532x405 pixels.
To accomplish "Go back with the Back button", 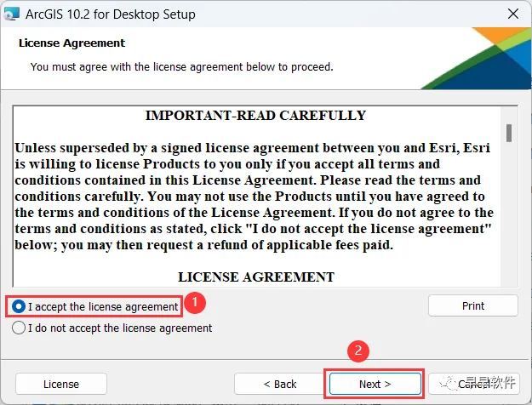I will tap(280, 384).
